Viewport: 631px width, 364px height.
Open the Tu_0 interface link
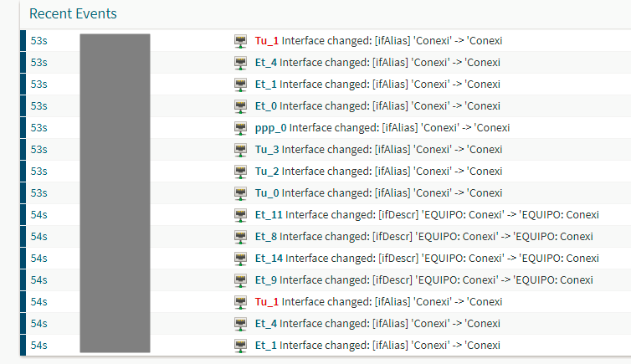pos(267,193)
